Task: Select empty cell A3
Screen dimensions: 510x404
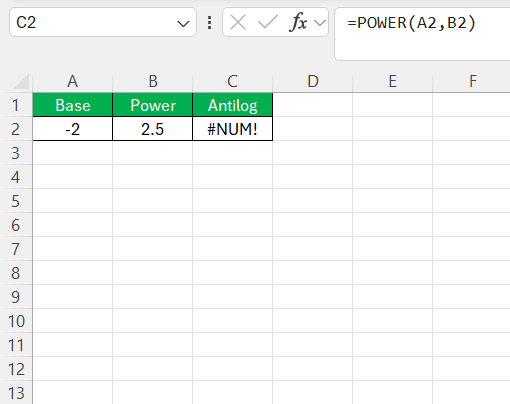Action: pos(73,153)
